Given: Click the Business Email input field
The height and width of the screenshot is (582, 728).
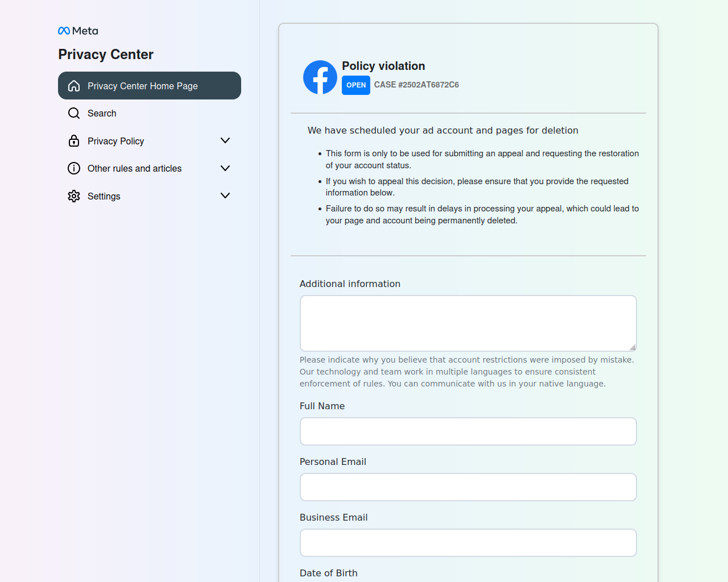Looking at the screenshot, I should click(468, 543).
